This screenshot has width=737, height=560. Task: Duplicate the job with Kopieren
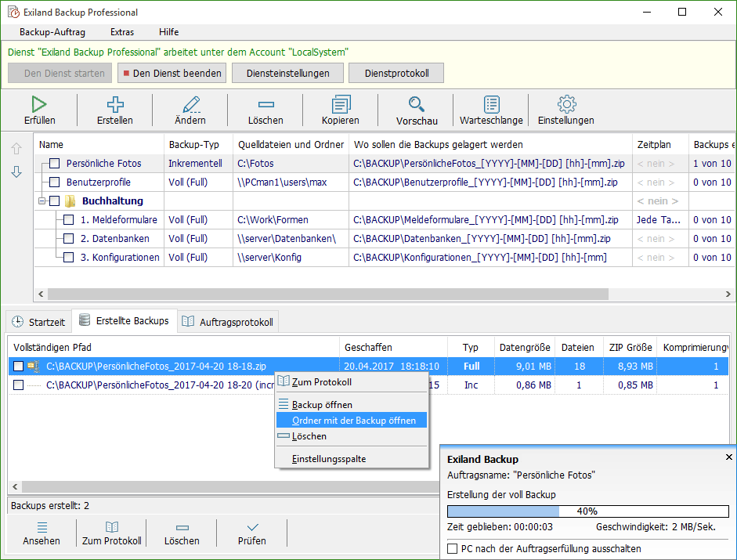pos(341,104)
